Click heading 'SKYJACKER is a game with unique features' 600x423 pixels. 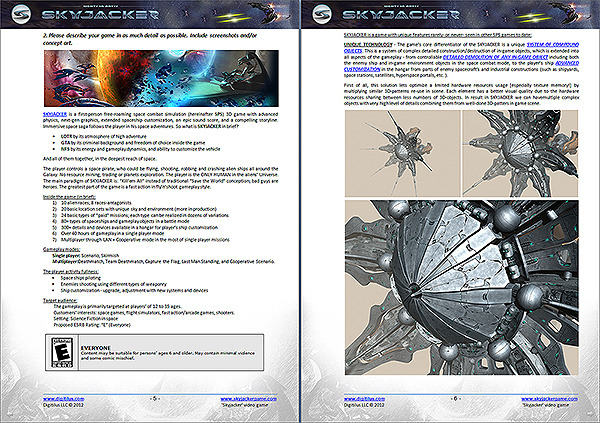tap(438, 35)
